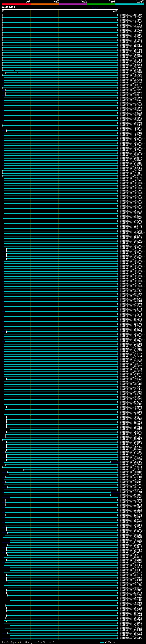Select the UniRef100_Q17CF0 label

click(x=131, y=387)
